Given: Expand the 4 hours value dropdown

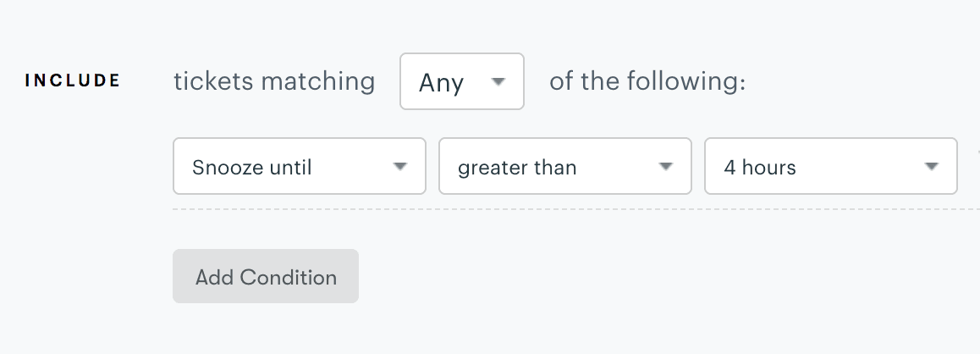Looking at the screenshot, I should point(830,166).
